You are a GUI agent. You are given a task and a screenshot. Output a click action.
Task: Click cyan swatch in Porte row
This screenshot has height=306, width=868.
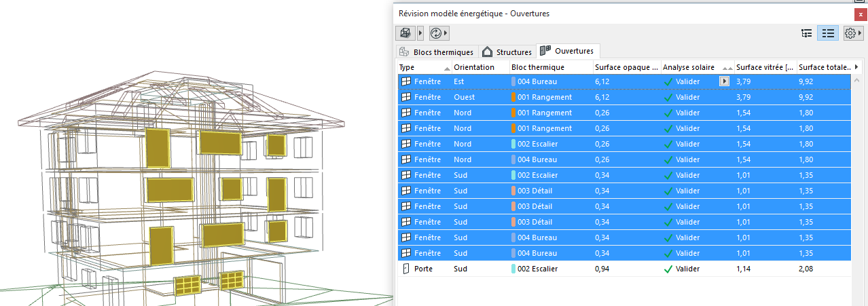[x=513, y=269]
